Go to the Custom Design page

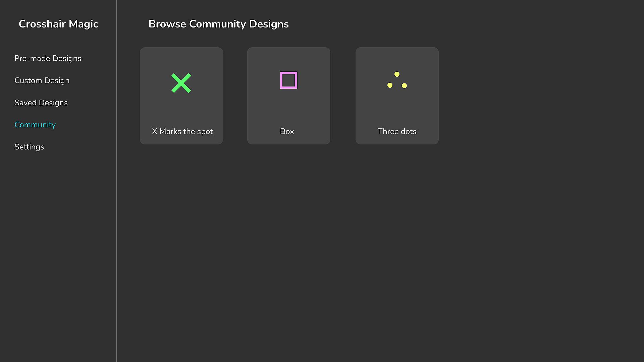tap(42, 80)
